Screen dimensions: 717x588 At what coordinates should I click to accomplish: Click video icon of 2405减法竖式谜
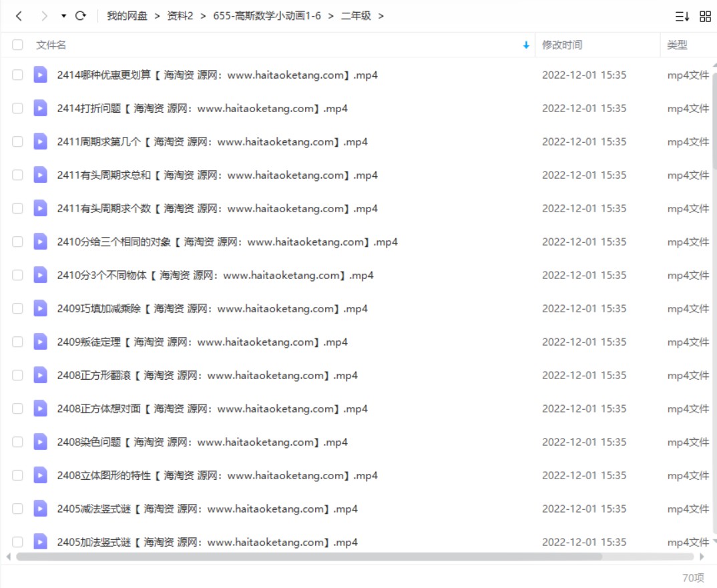tap(40, 509)
